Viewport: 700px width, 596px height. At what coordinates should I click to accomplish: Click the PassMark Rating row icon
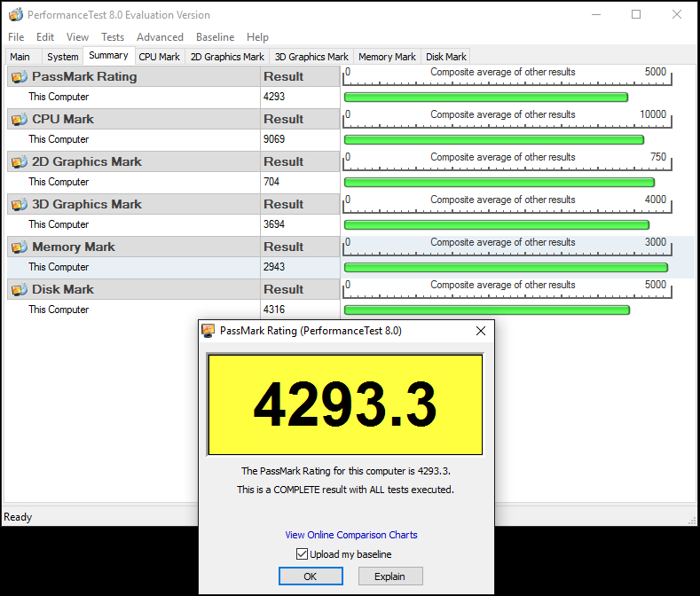click(x=20, y=77)
